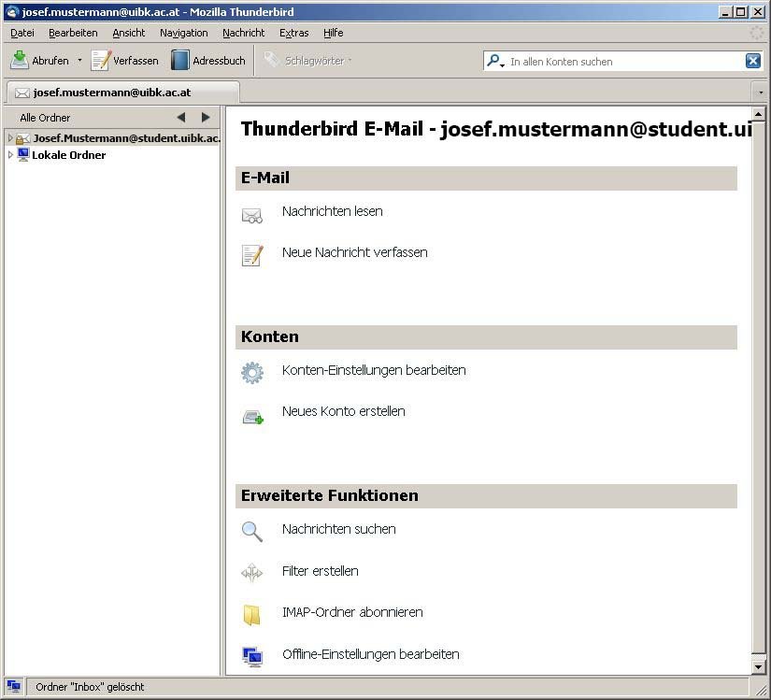Open the Adressbuch toolbar icon
Viewport: 771px width, 700px height.
pos(178,60)
